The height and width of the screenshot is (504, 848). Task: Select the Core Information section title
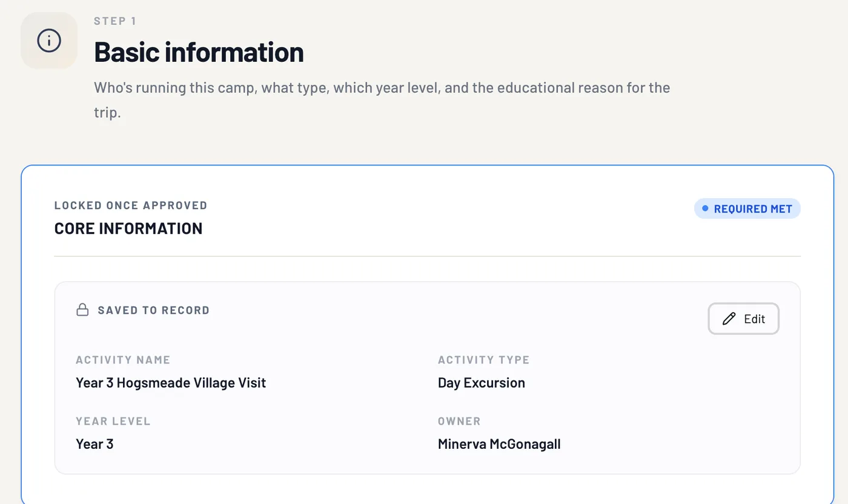128,228
